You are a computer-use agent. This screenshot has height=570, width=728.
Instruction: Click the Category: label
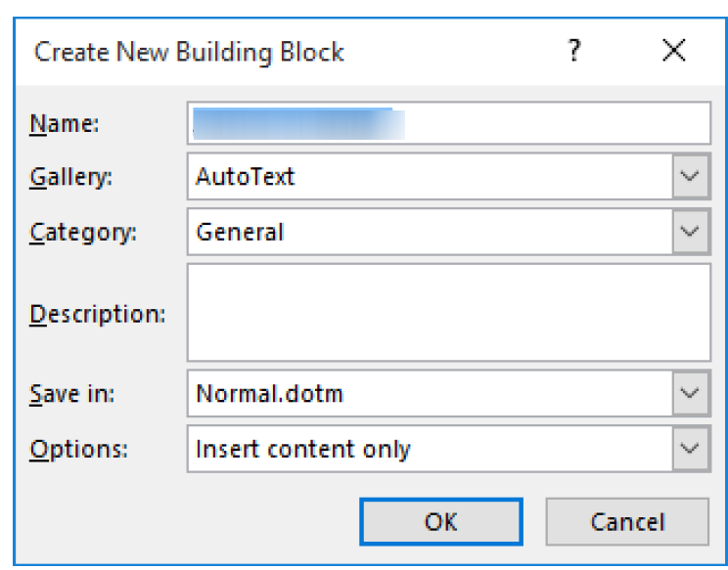click(83, 233)
